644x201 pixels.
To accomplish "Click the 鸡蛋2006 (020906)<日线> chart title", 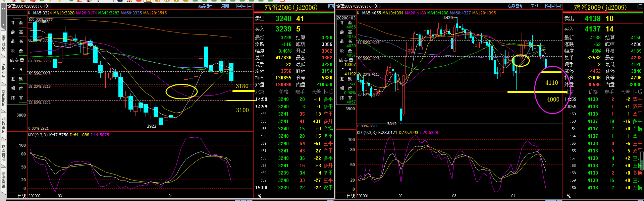I will point(30,6).
